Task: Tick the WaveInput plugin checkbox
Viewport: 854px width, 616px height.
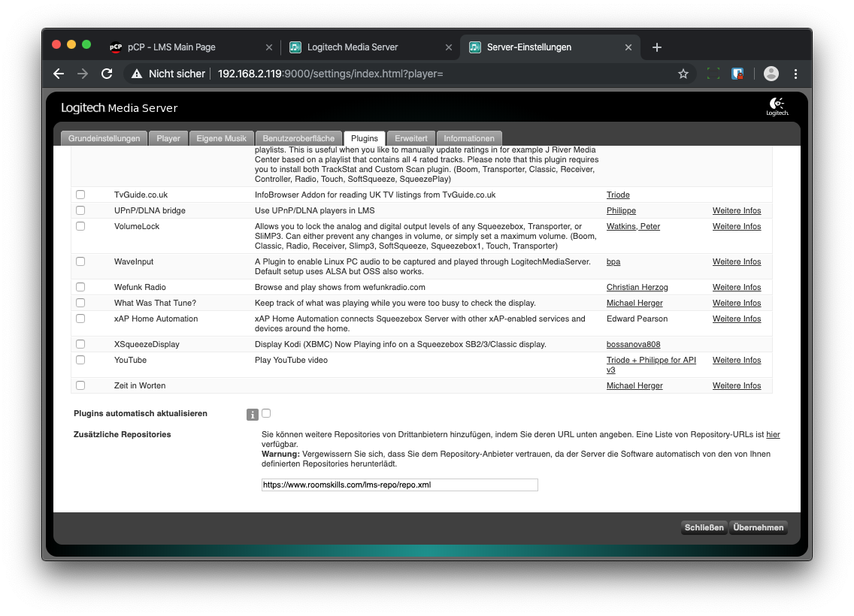Action: pos(80,261)
